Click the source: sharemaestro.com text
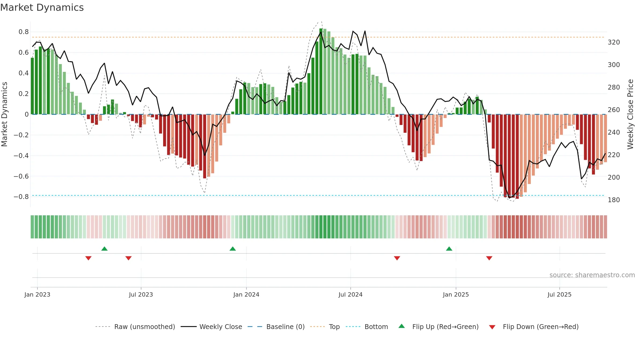 [x=592, y=275]
